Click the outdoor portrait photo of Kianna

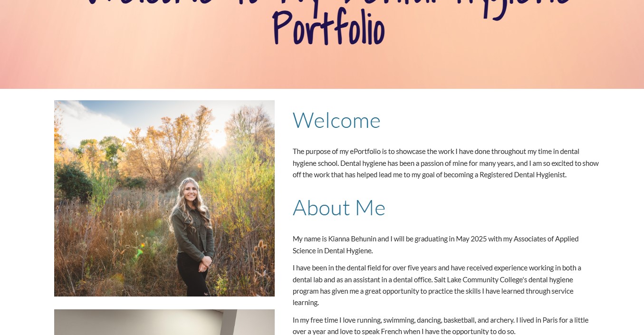164,198
